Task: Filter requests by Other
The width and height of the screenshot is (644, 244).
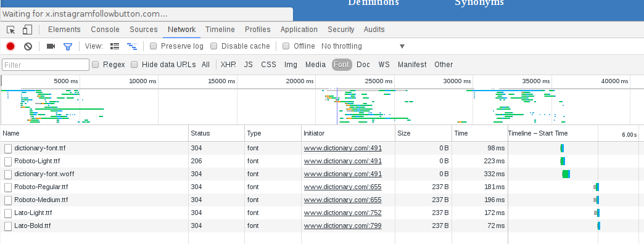Action: pos(444,64)
